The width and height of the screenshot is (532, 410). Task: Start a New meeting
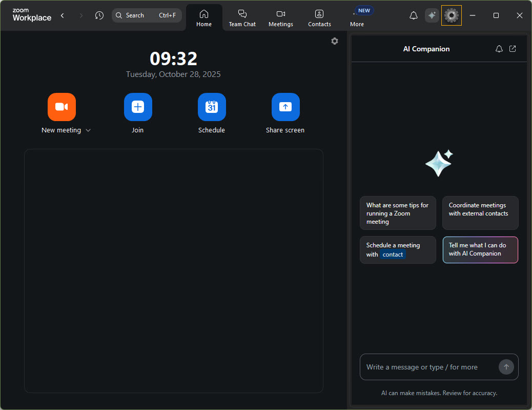62,107
